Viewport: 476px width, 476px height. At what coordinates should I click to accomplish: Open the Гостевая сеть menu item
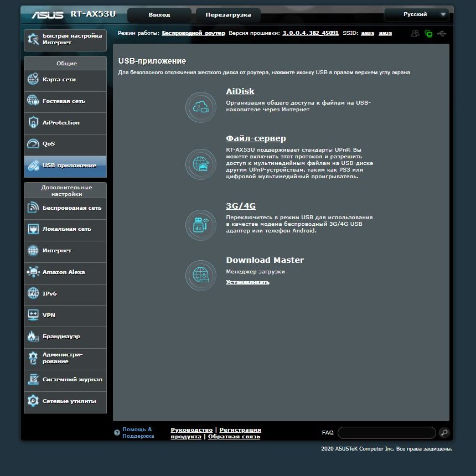65,102
